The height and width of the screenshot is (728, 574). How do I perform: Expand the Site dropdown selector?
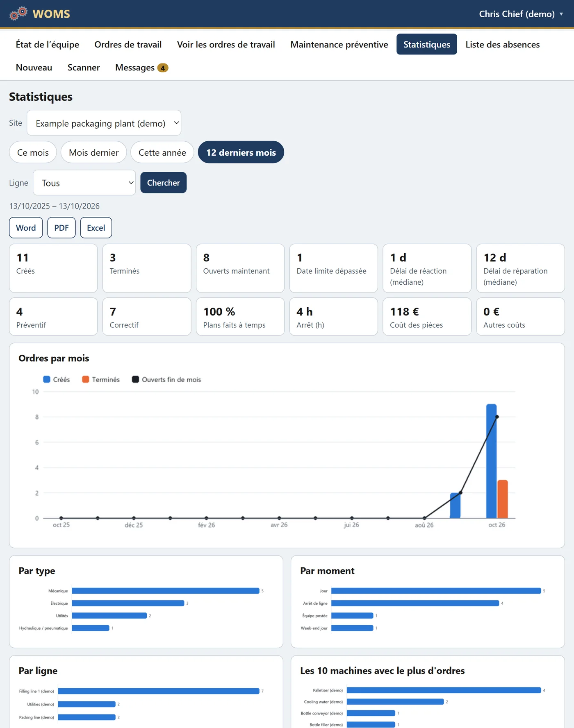(104, 123)
